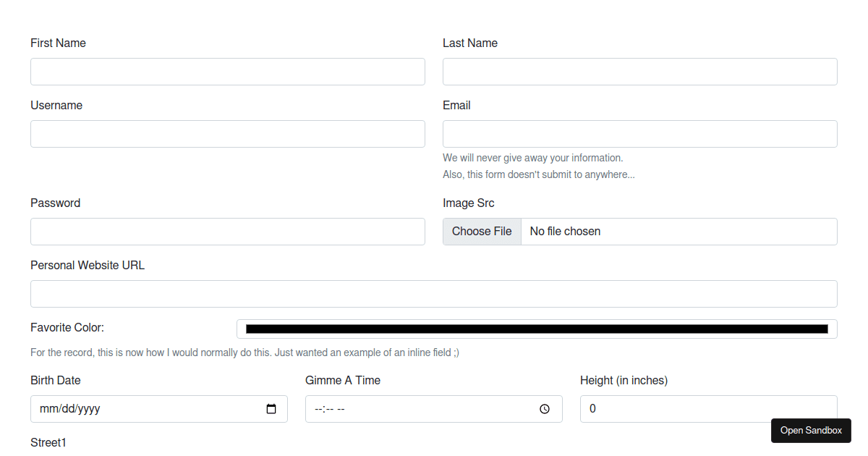The image size is (868, 456).
Task: Click the Image Src label
Action: pos(469,203)
